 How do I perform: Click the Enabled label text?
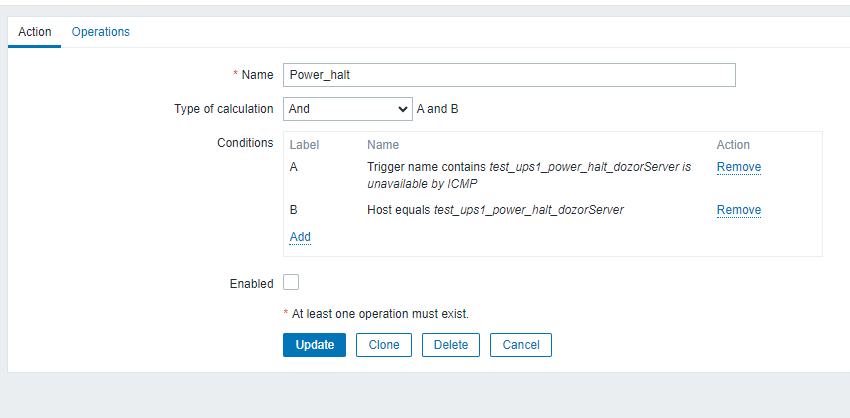click(251, 284)
